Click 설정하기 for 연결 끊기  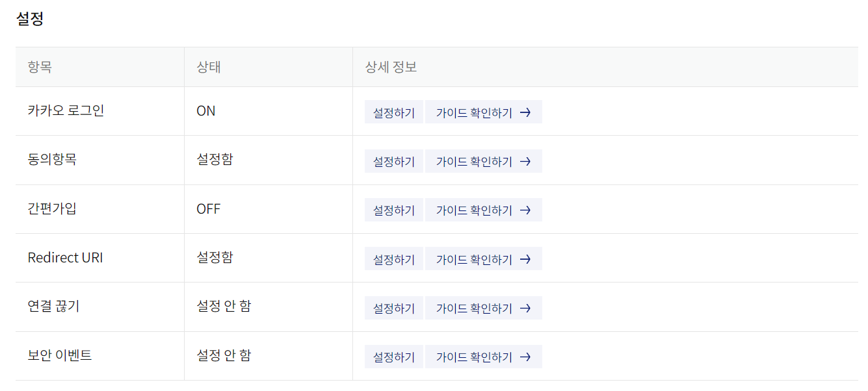(x=394, y=308)
